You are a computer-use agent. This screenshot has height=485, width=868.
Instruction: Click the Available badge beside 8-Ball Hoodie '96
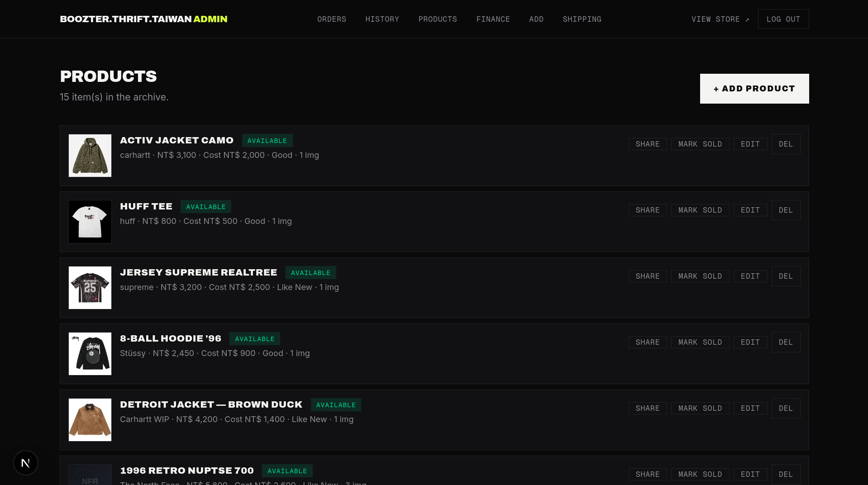255,339
